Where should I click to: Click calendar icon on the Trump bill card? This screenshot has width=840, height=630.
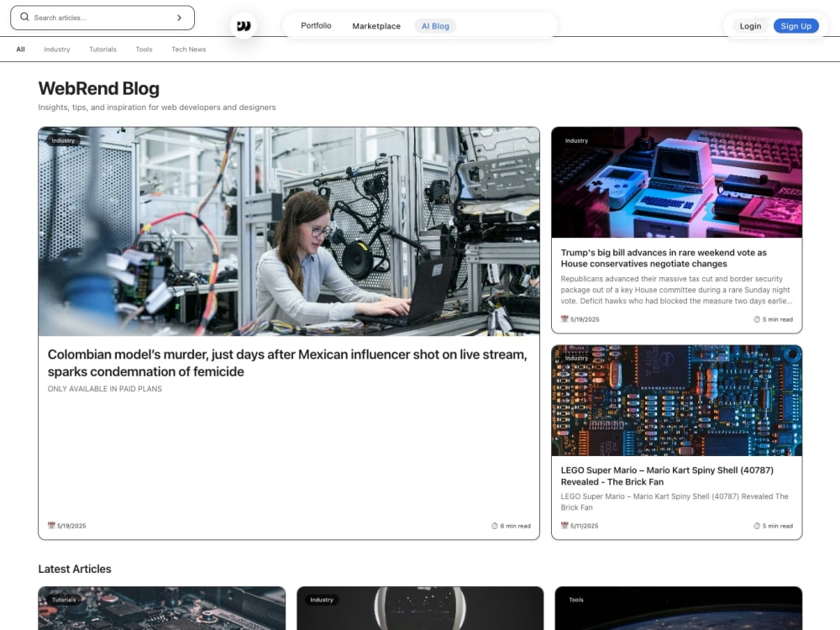click(x=564, y=318)
